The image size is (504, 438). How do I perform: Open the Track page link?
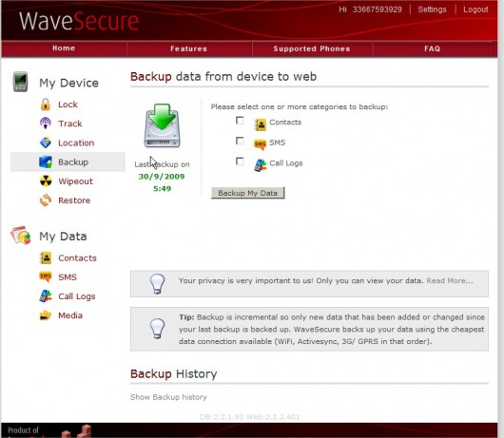click(x=70, y=124)
